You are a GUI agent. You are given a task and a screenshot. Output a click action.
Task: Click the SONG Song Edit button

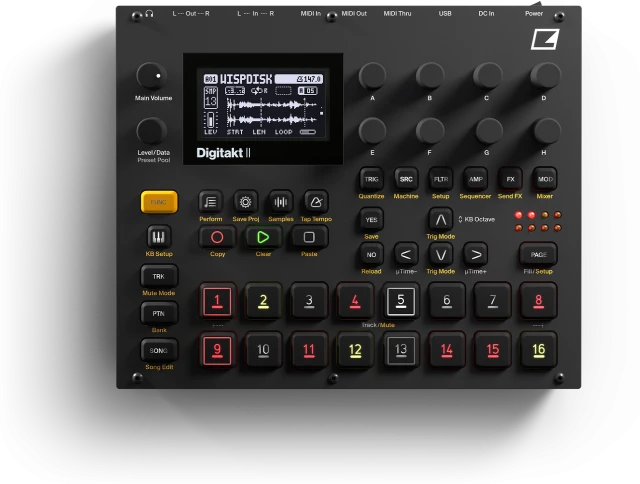click(x=159, y=351)
